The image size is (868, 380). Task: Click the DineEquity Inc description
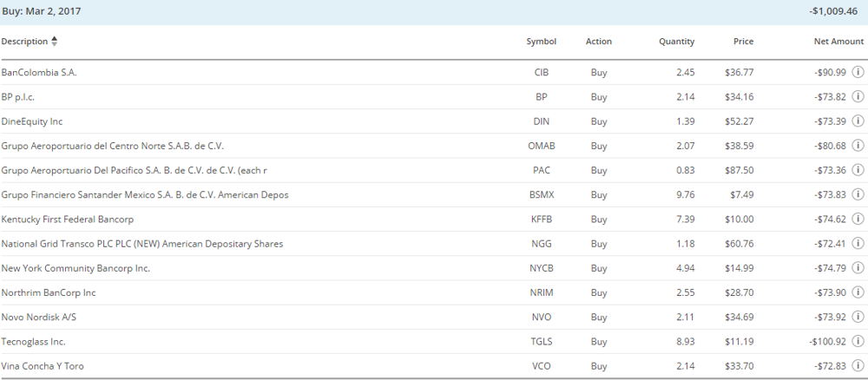pos(31,121)
